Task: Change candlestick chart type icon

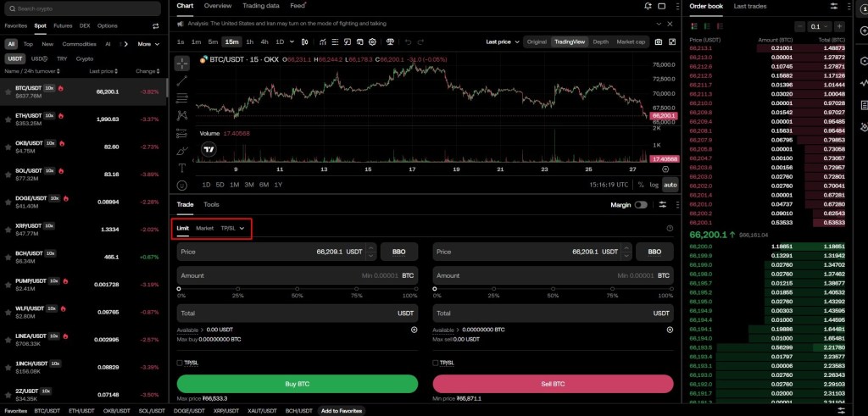Action: (x=304, y=42)
